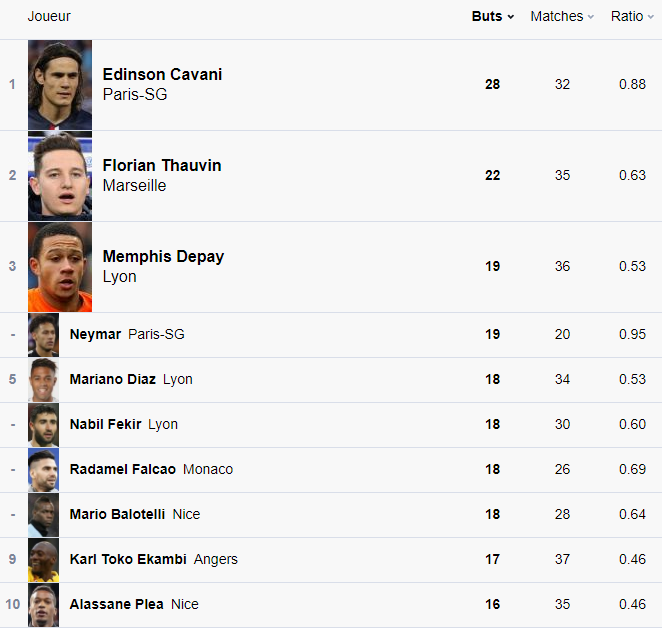662x628 pixels.
Task: Click Mario Balotelli's thumbnail photo
Action: 44,515
